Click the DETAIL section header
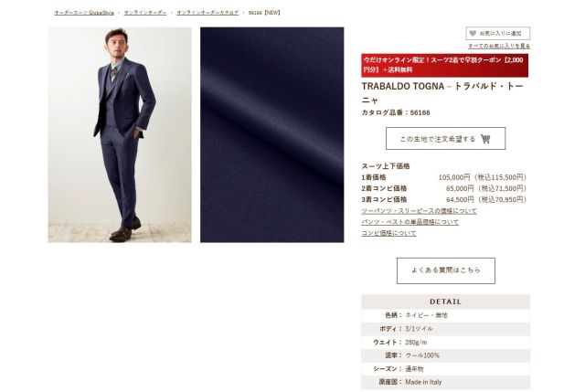 point(445,302)
